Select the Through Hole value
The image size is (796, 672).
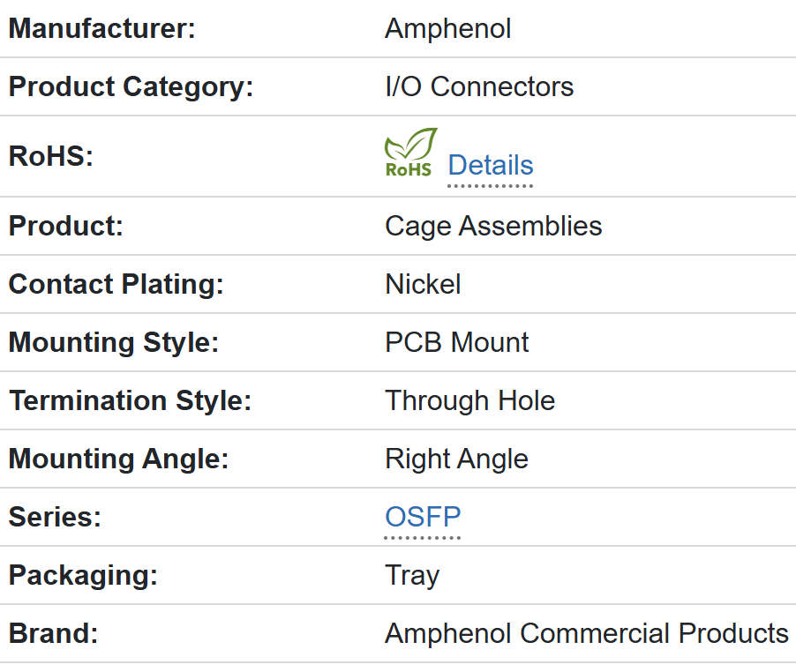point(470,400)
